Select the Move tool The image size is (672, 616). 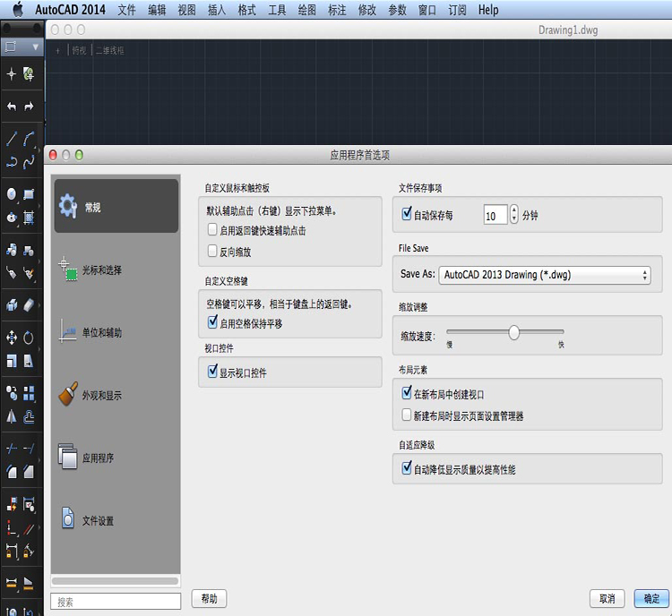click(12, 338)
